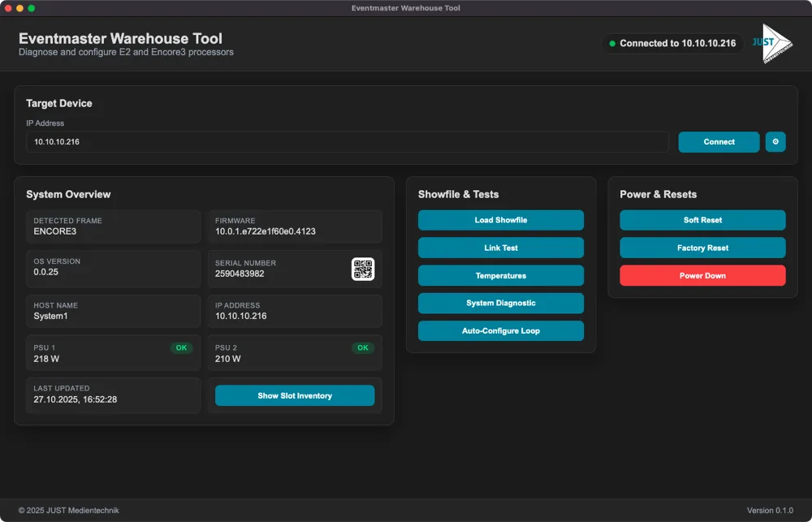Viewport: 812px width, 522px height.
Task: Run the System Diagnostic
Action: tap(500, 303)
